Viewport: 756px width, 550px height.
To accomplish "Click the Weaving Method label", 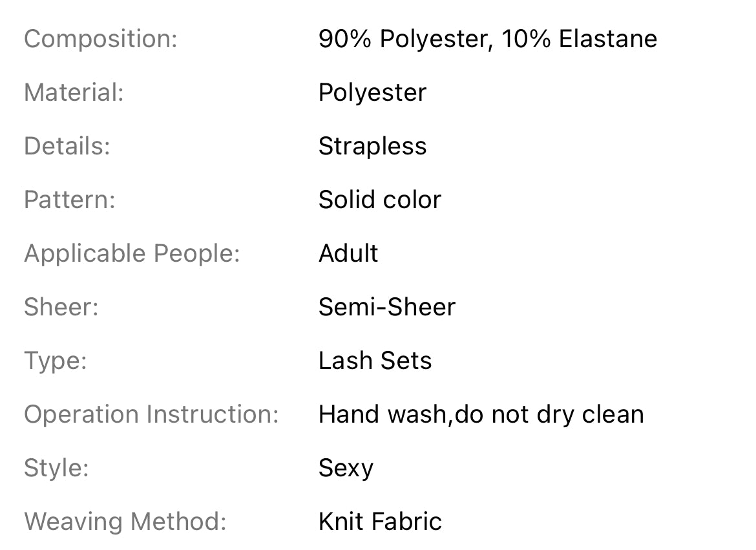I will click(x=125, y=522).
